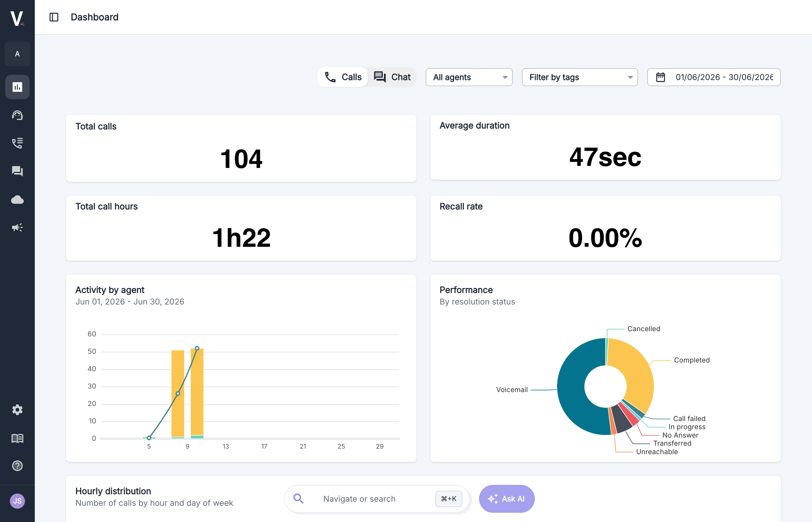
Task: Open the help question-mark icon
Action: pos(17,466)
